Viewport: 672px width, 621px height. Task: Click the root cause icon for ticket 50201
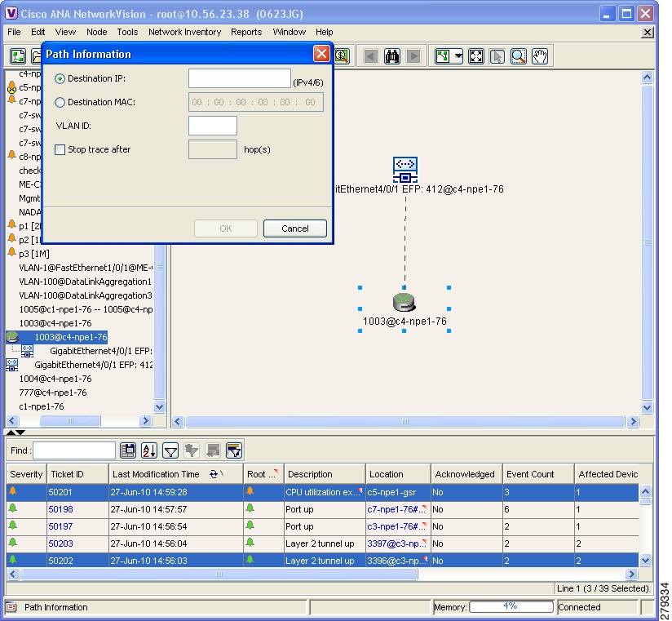250,491
